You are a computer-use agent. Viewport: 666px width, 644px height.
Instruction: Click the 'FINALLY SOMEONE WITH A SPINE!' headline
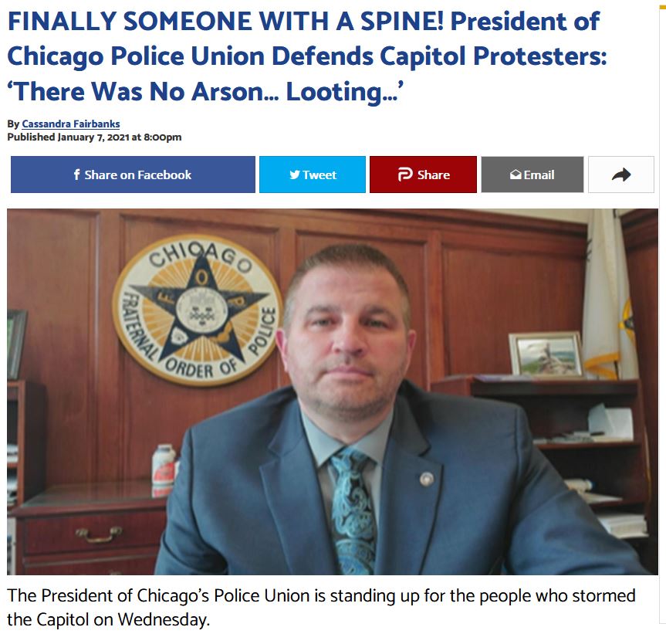tap(225, 22)
